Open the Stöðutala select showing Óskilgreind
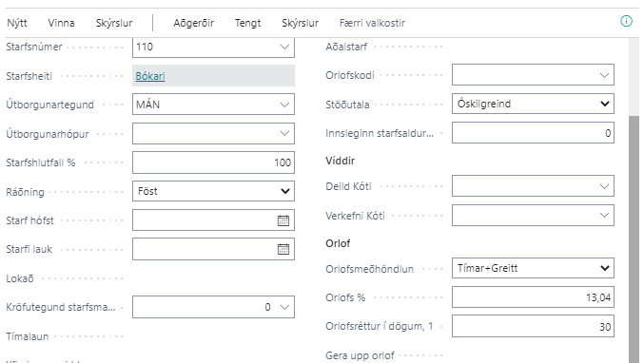 tap(533, 104)
